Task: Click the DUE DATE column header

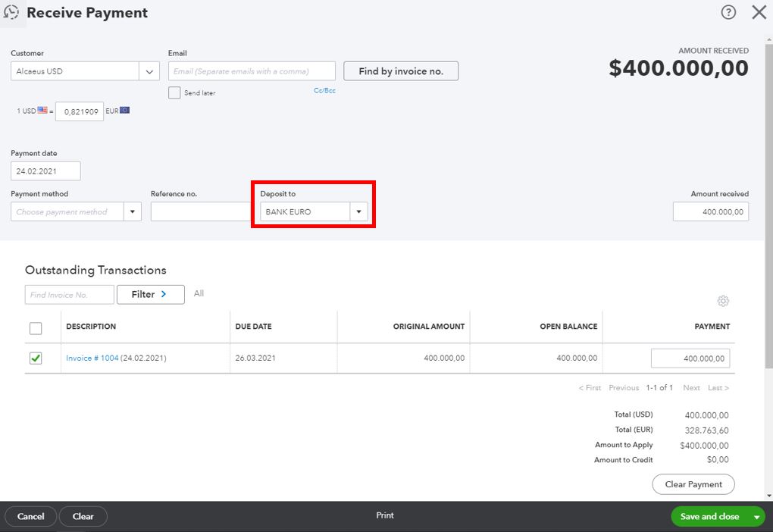Action: click(x=253, y=327)
